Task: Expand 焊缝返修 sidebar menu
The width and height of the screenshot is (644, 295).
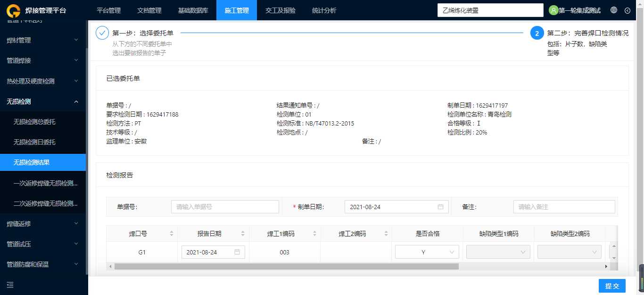Action: [43, 223]
